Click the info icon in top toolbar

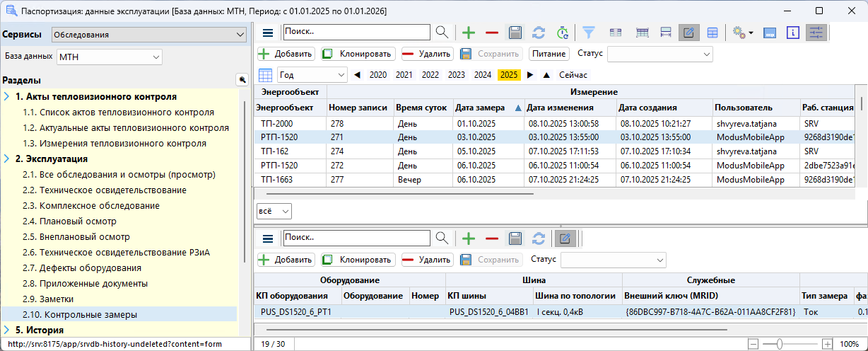tap(793, 33)
